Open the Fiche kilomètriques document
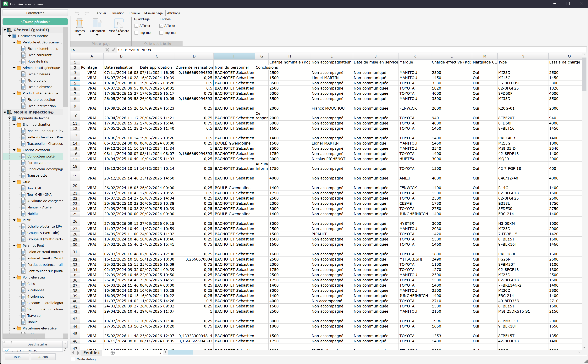The image size is (588, 364). 43,49
